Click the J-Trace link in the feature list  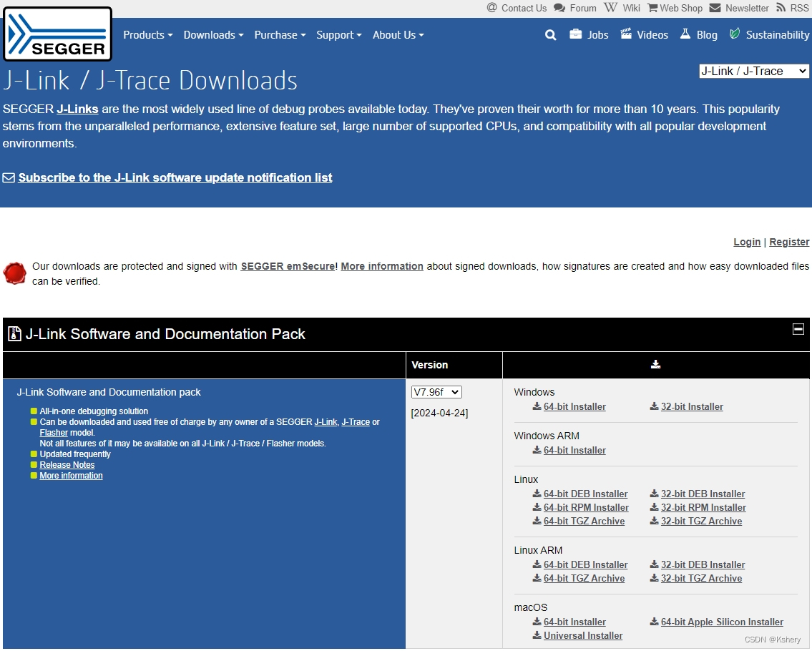pyautogui.click(x=356, y=422)
